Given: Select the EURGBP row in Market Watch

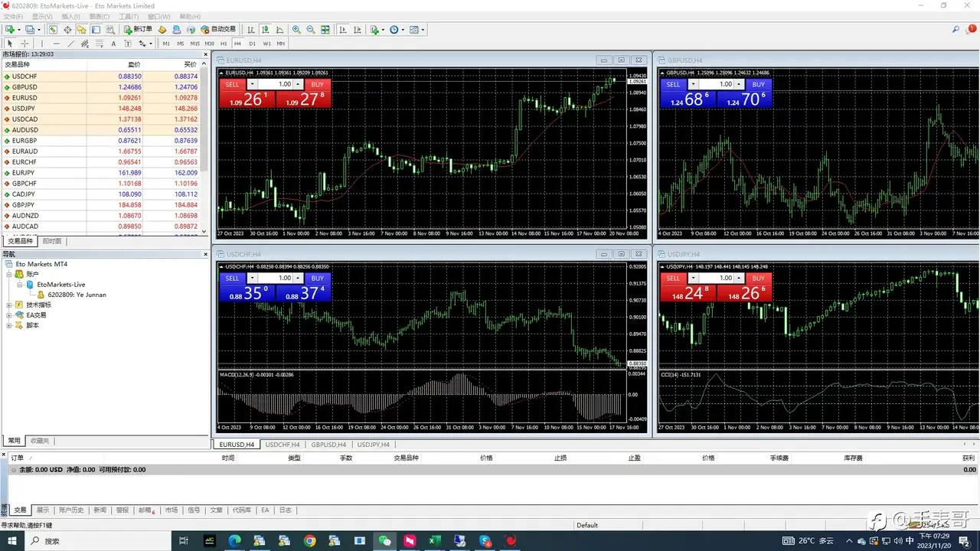Looking at the screenshot, I should click(100, 141).
